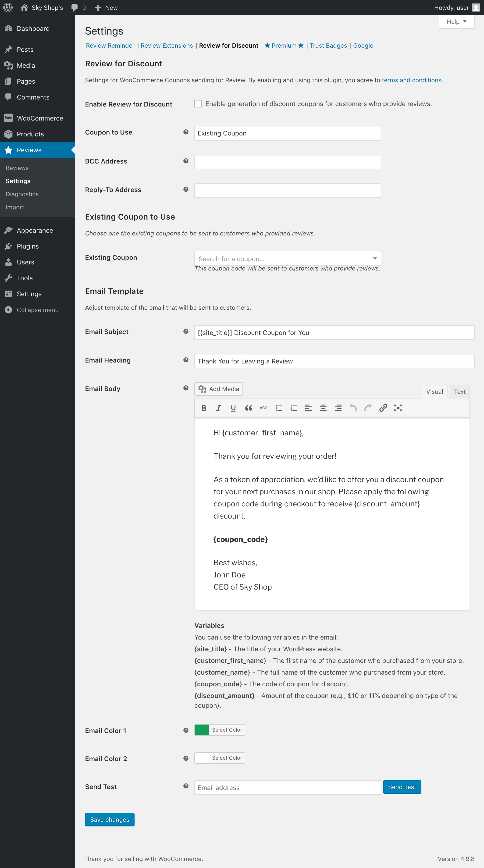
Task: Expand the Help panel at top right
Action: (x=456, y=21)
